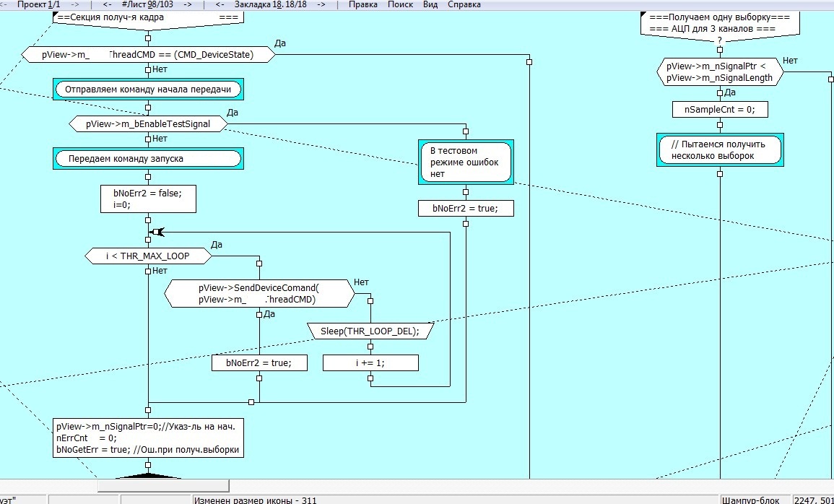
Task: Open the Справка menu
Action: pyautogui.click(x=464, y=4)
